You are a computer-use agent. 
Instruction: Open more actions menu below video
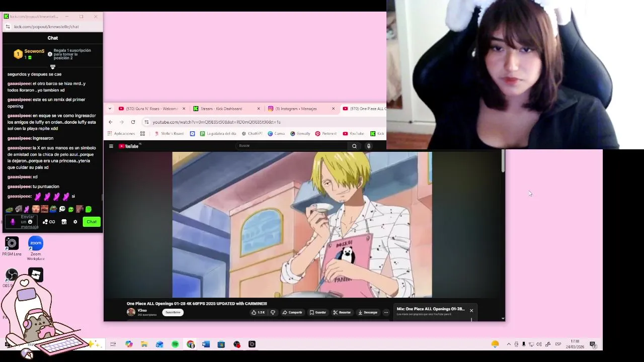click(x=386, y=312)
